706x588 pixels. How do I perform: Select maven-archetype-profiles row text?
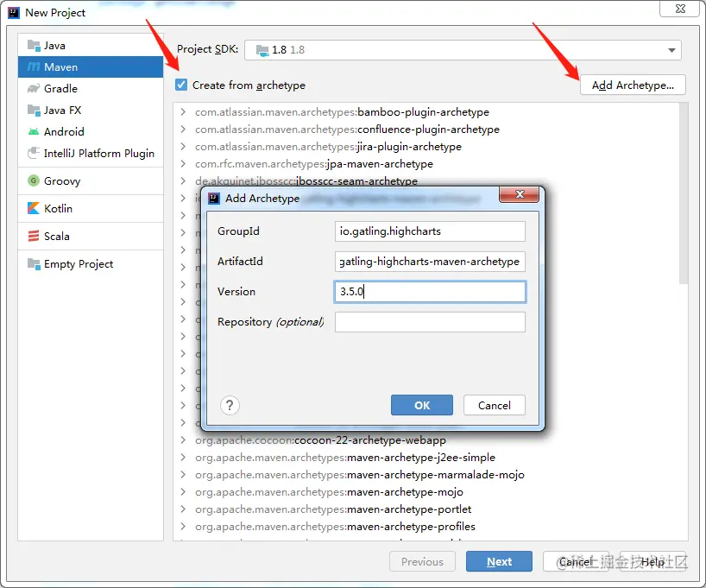335,527
